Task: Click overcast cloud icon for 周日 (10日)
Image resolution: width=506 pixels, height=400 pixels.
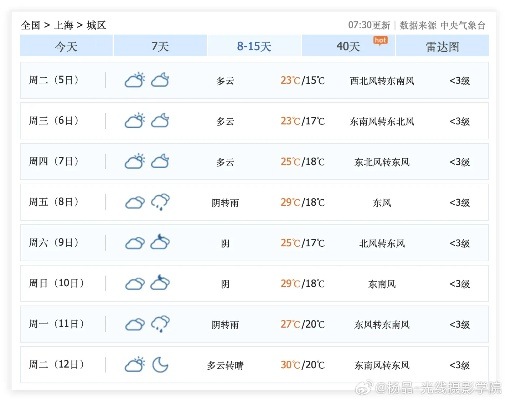Action: point(135,284)
